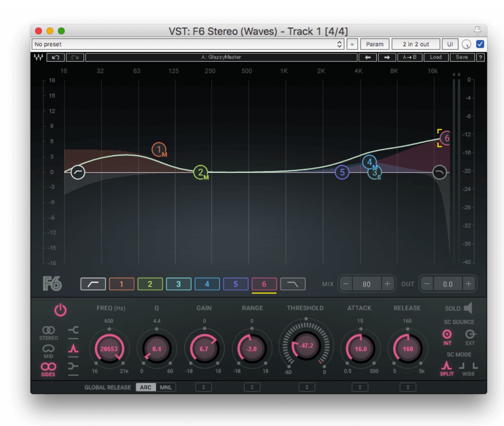This screenshot has height=426, width=504.
Task: Select band 1 node on the EQ graph
Action: pyautogui.click(x=159, y=150)
